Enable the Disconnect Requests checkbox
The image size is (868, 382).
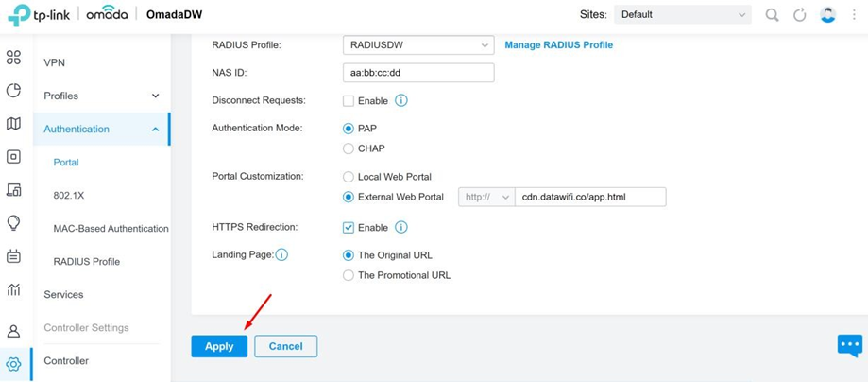pos(349,101)
